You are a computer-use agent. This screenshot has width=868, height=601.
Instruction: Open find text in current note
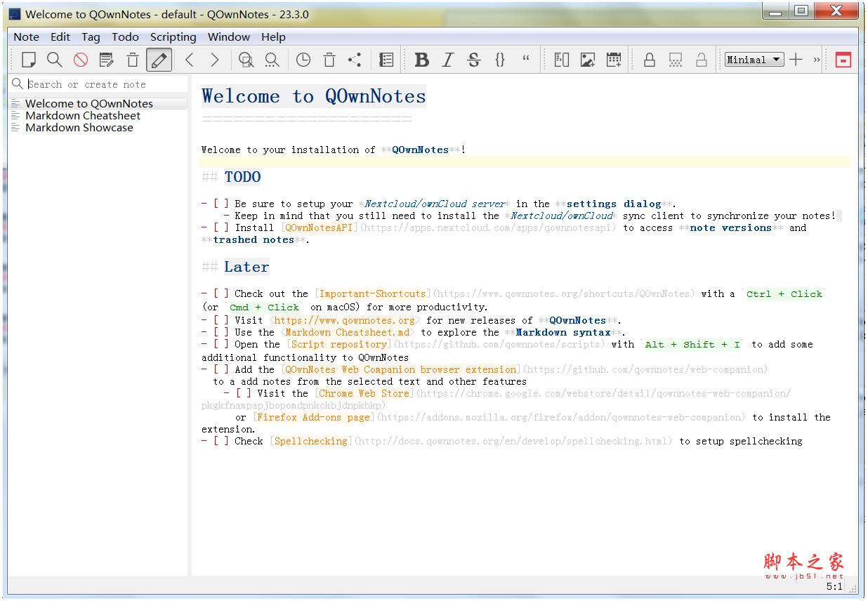(245, 60)
